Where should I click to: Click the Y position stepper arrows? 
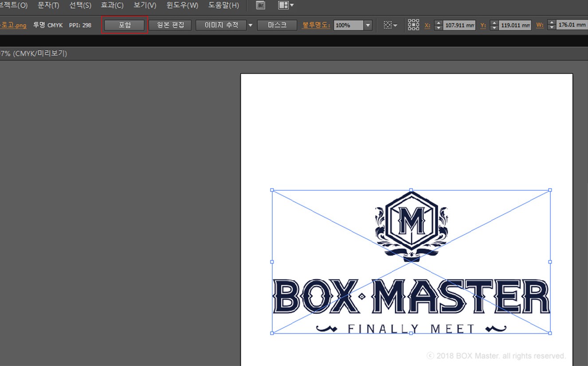click(x=494, y=25)
